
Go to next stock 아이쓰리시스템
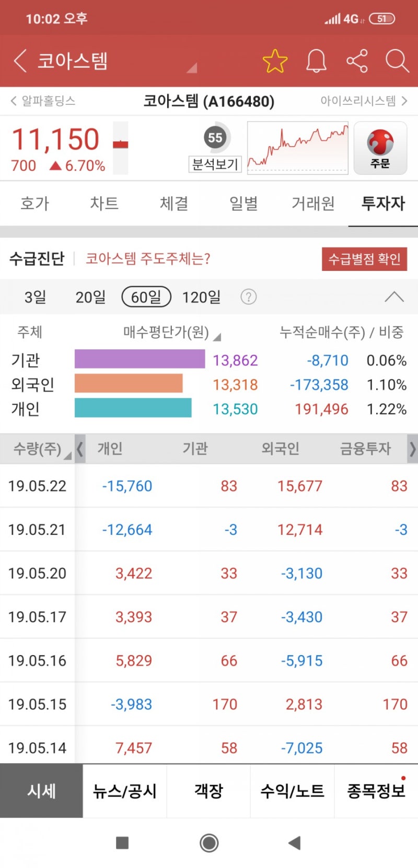click(364, 101)
